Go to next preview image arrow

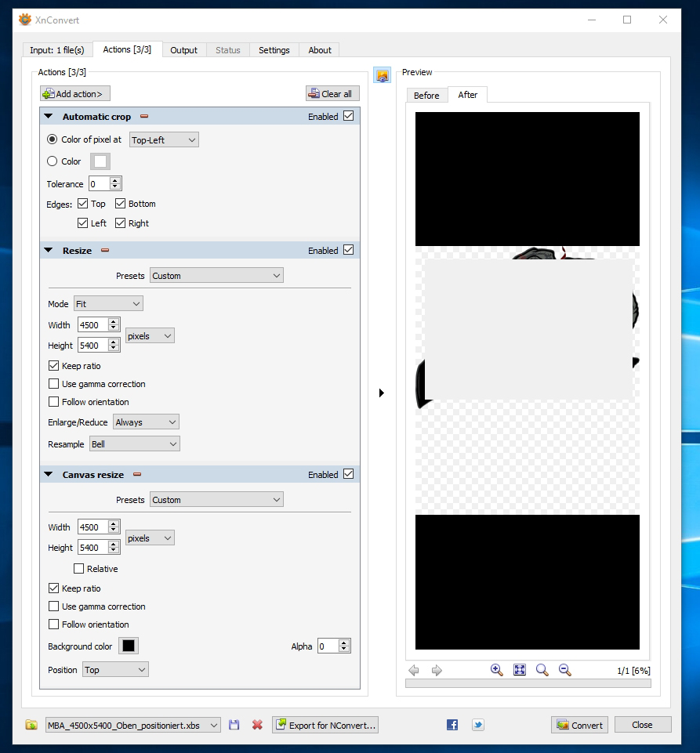pyautogui.click(x=437, y=670)
